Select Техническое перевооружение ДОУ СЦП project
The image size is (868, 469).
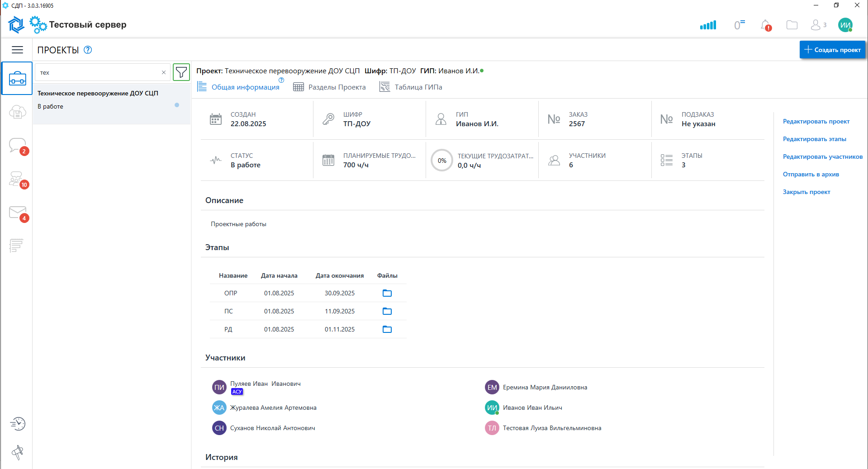[x=111, y=104]
